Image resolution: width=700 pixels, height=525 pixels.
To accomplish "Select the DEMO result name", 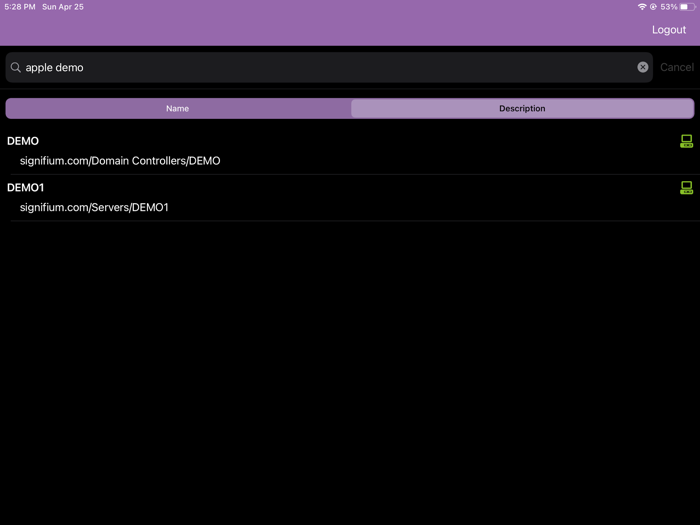I will (23, 141).
